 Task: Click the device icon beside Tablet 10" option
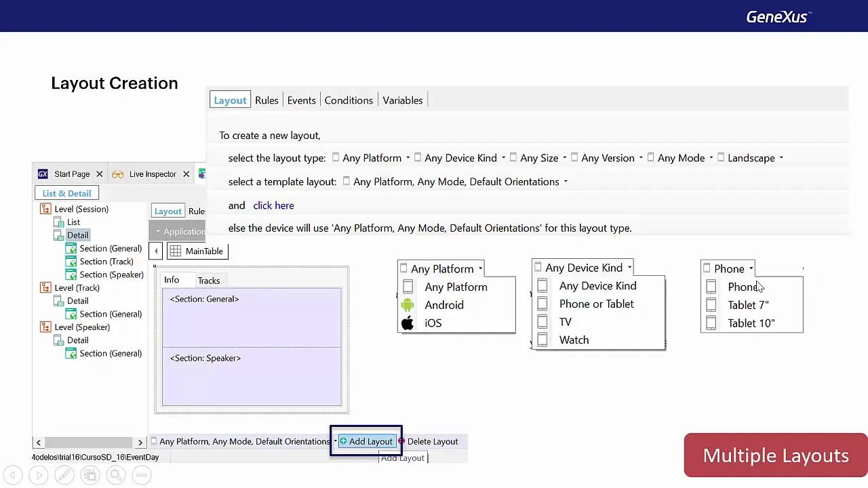pos(711,323)
